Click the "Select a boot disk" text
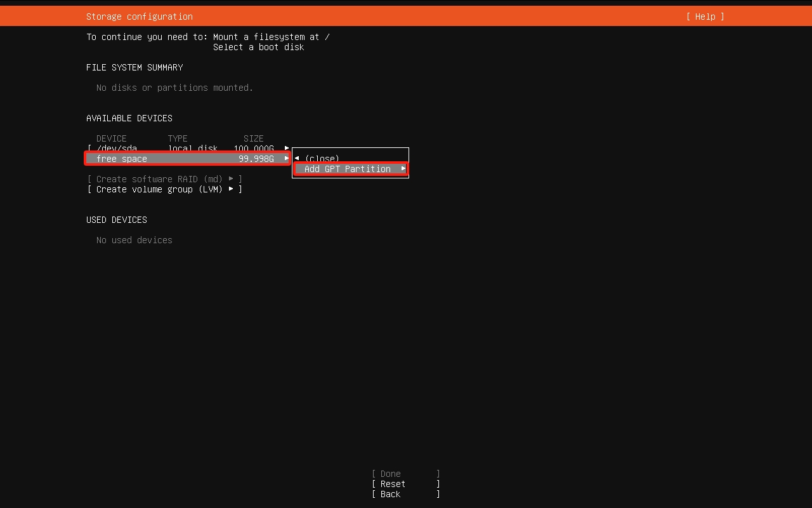Screen dimensions: 812x508 (259, 47)
